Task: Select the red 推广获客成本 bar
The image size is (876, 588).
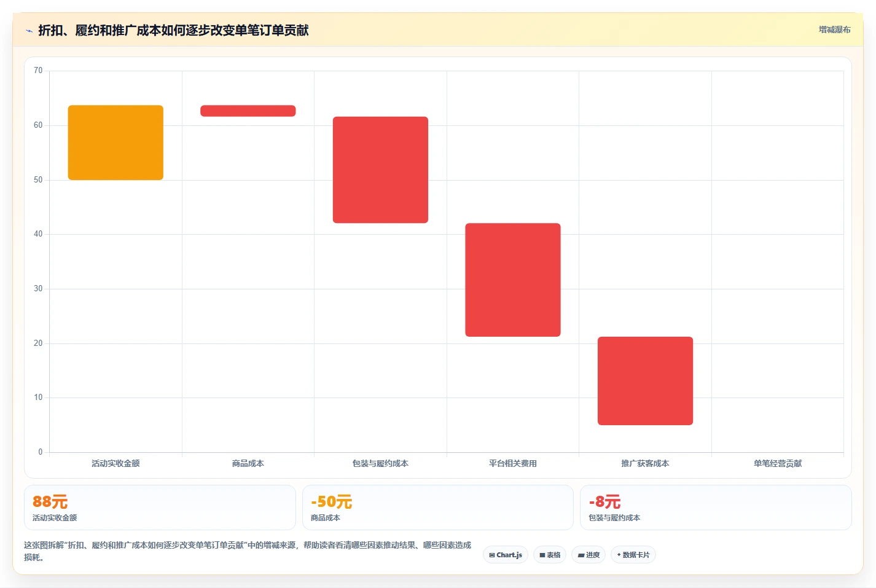Action: tap(645, 381)
